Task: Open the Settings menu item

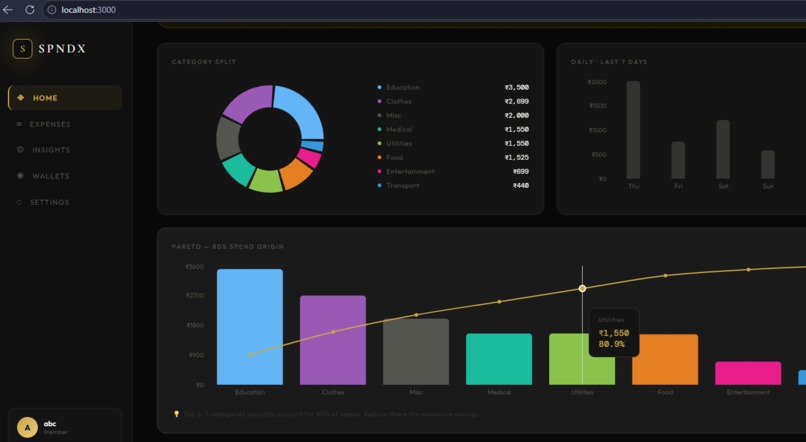Action: (x=49, y=202)
